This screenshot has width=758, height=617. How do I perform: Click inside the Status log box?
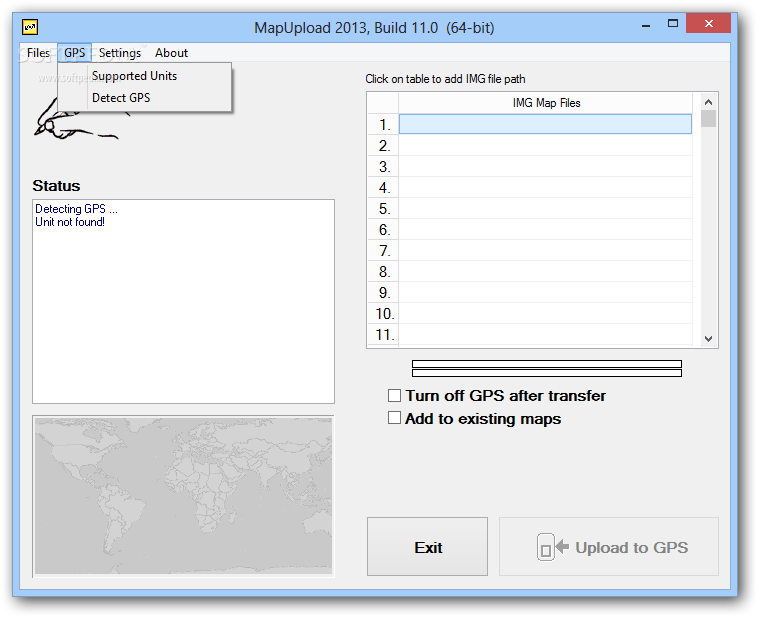coord(183,301)
